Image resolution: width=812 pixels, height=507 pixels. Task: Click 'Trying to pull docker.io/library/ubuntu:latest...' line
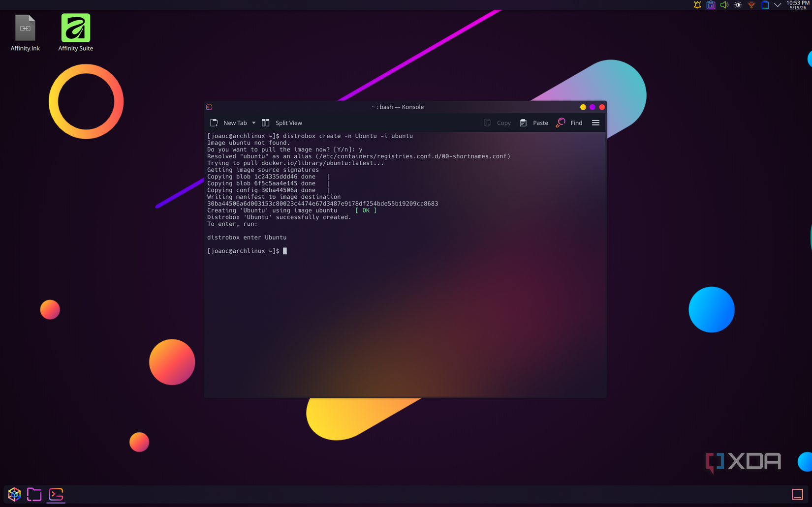[295, 163]
